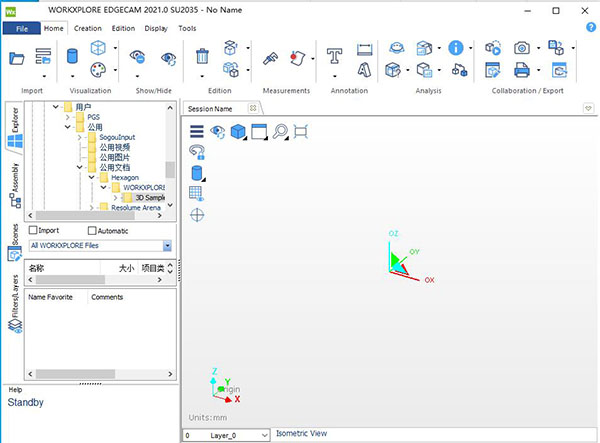Open the Filters/Layers side tab
The image size is (600, 443).
tap(15, 303)
